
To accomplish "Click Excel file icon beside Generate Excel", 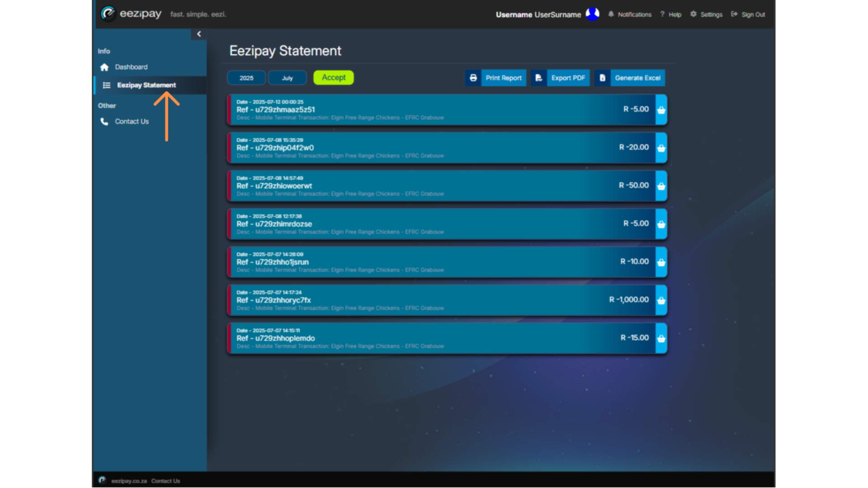I will coord(602,78).
